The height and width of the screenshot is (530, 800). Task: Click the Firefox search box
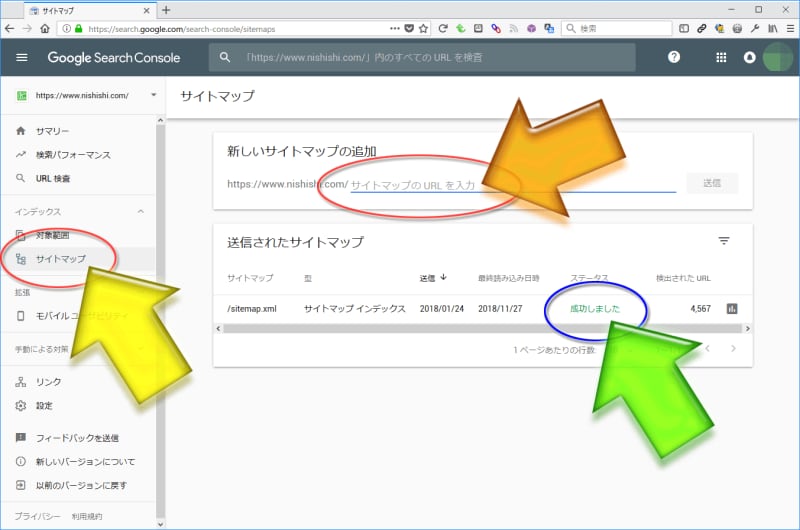tap(617, 29)
